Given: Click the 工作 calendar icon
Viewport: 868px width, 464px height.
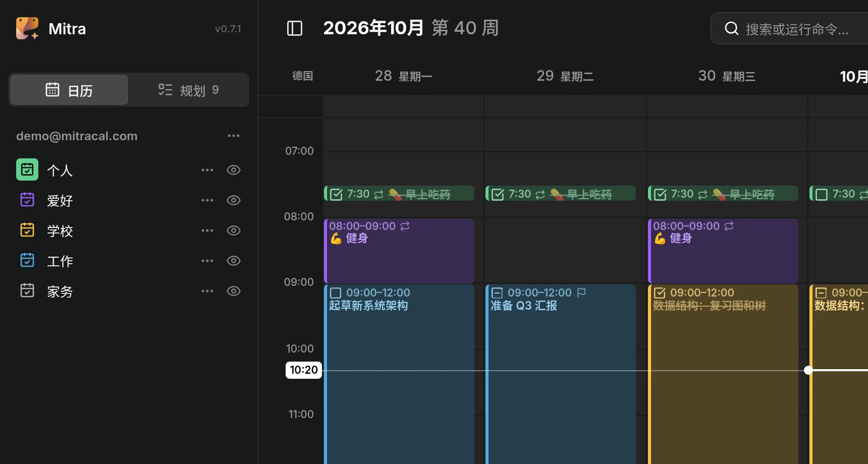Looking at the screenshot, I should pos(27,260).
